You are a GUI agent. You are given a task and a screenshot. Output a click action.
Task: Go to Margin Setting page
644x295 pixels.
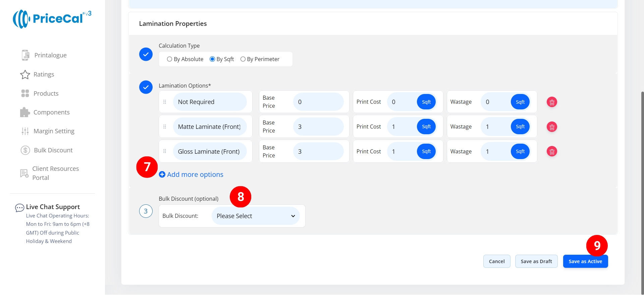[x=54, y=131]
